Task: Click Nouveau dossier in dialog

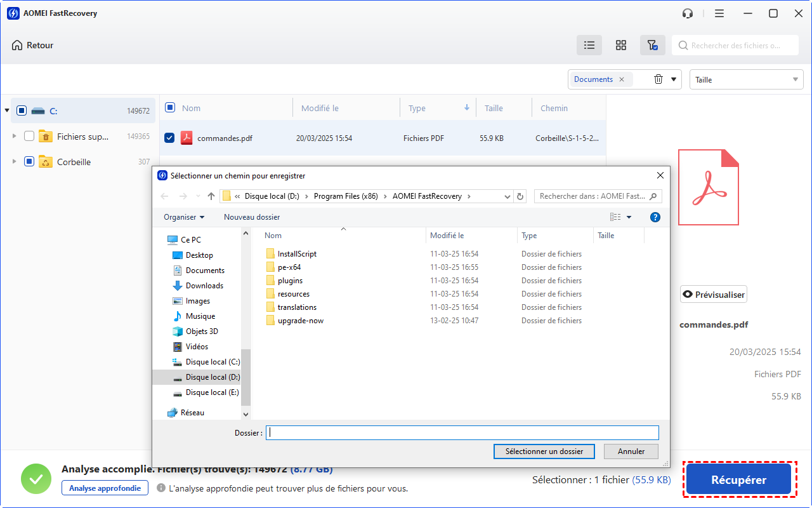Action: coord(252,217)
